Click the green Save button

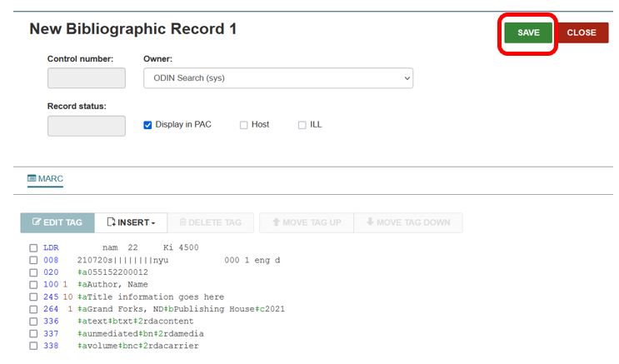point(528,32)
